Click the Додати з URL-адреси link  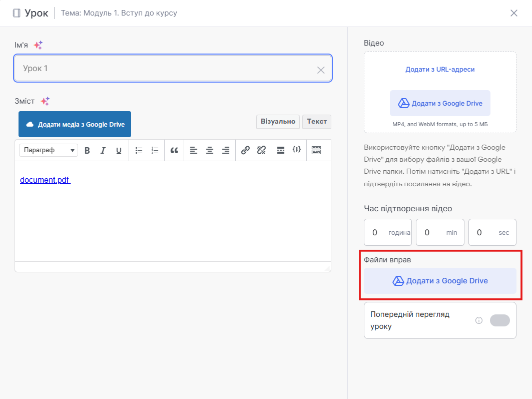(440, 70)
